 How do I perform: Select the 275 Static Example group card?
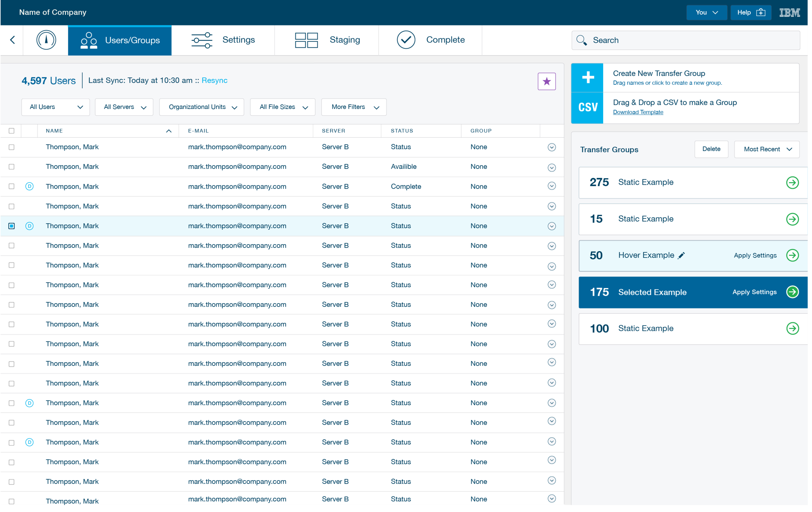click(x=693, y=183)
